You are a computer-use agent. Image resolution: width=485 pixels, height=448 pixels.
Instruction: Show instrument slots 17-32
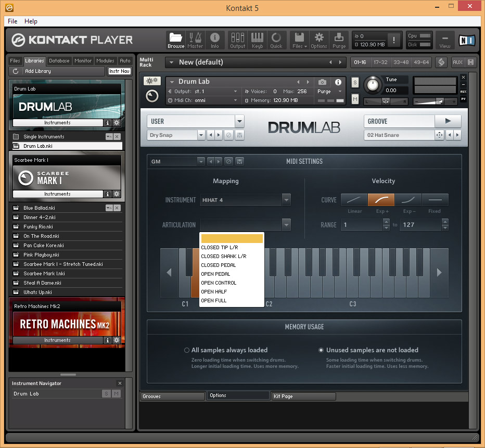pyautogui.click(x=380, y=62)
